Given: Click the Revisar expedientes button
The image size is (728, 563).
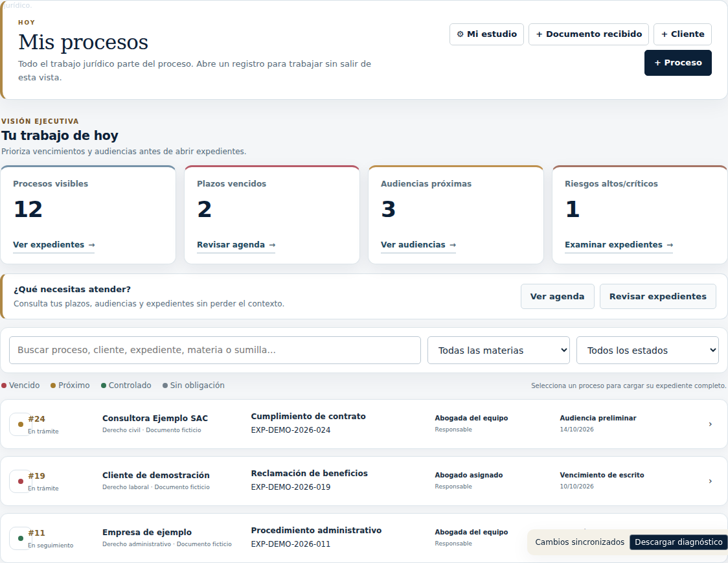Looking at the screenshot, I should point(658,296).
